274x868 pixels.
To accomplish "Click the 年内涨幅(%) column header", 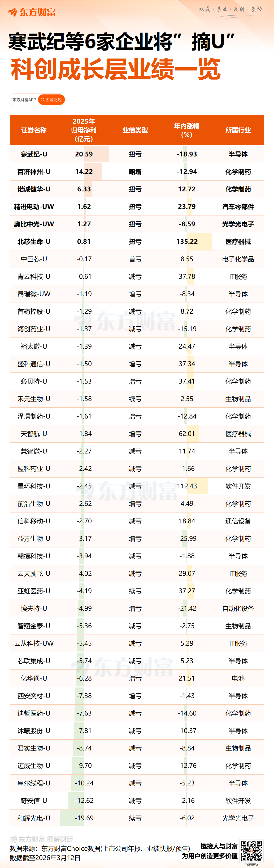I will (187, 130).
